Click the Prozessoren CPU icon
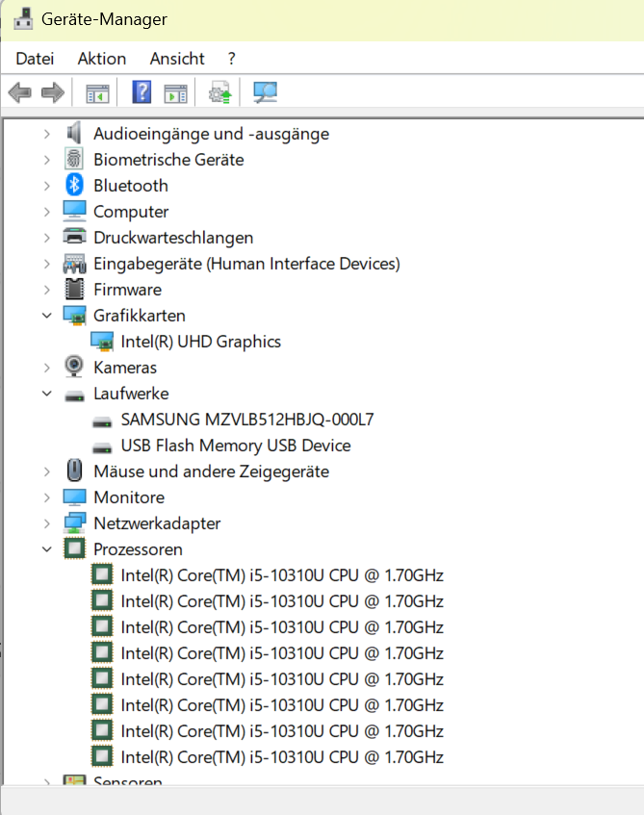 coord(74,548)
